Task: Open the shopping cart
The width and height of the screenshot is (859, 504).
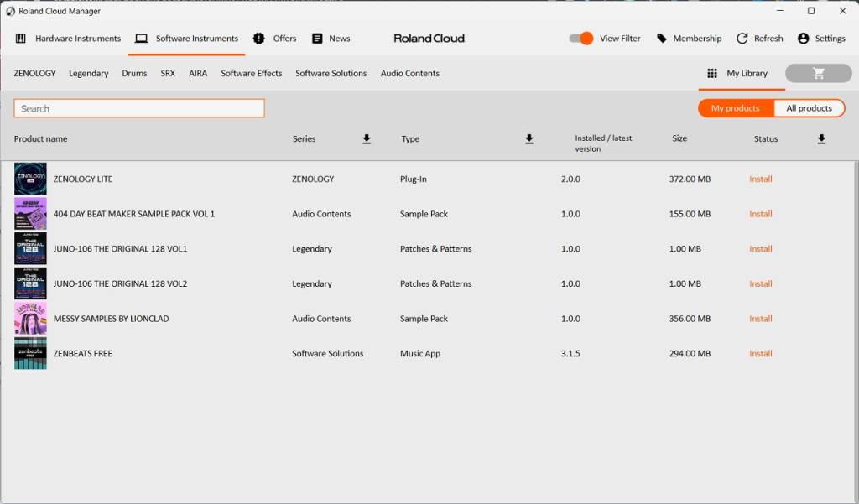Action: click(x=817, y=73)
